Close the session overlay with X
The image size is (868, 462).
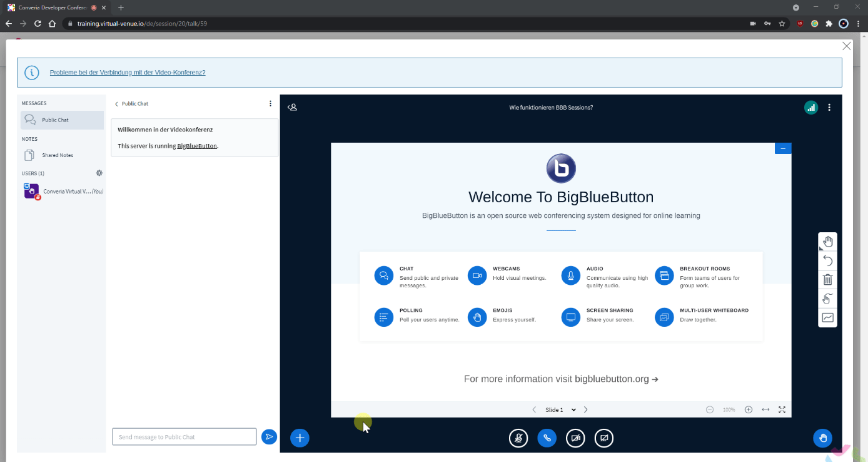847,46
